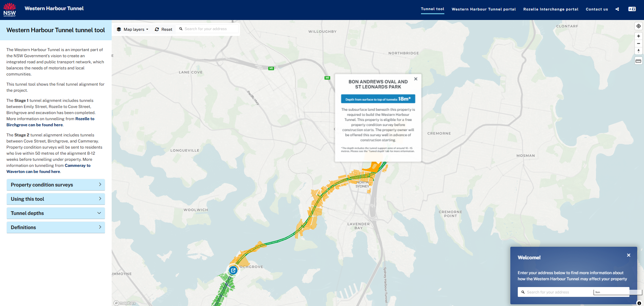The height and width of the screenshot is (306, 644).
Task: Open Rozelle Interchange portal
Action: [551, 9]
